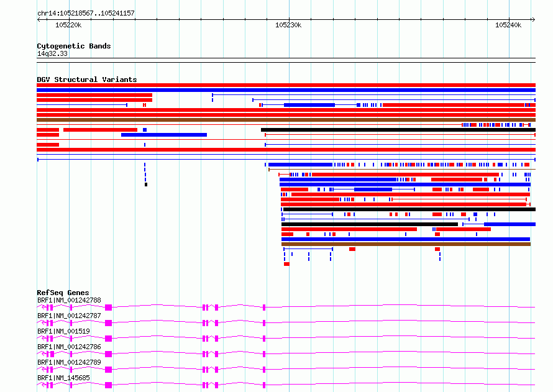Open the BRF1|NM_145685 transcript label

coord(63,378)
